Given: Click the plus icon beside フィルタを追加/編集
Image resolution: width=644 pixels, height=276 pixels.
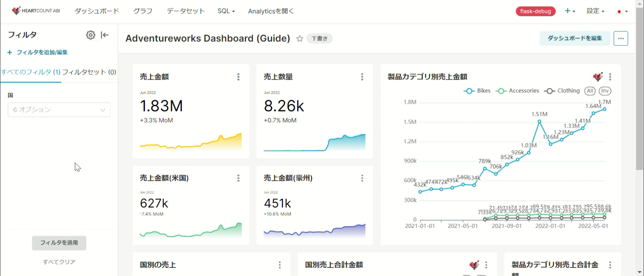Looking at the screenshot, I should (x=10, y=52).
